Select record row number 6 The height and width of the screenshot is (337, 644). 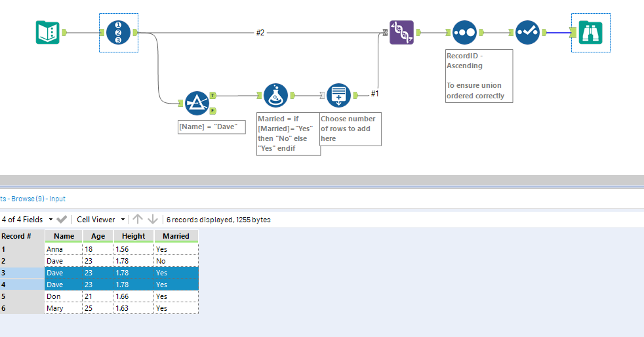click(x=22, y=308)
